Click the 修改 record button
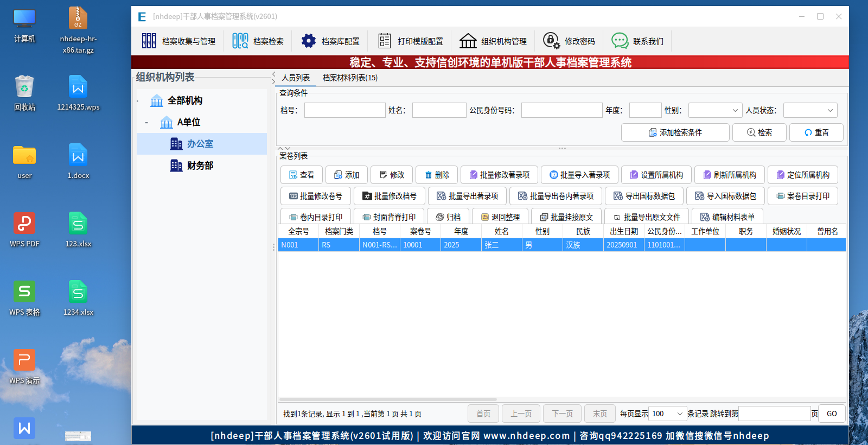 392,175
